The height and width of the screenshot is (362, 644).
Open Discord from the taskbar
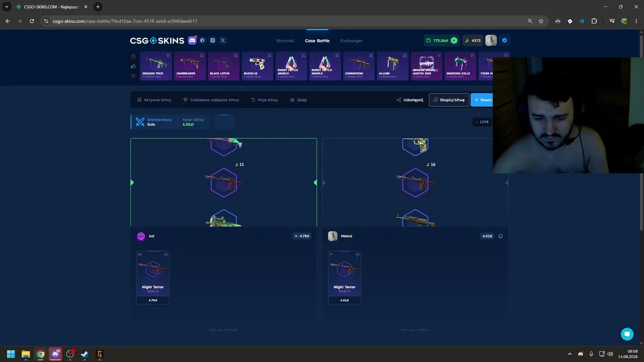55,354
